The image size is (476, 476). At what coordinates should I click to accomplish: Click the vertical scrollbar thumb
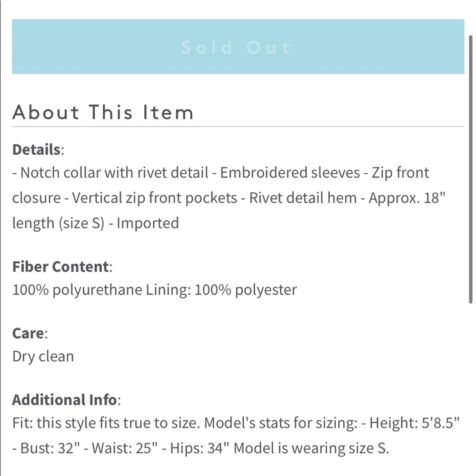click(471, 169)
